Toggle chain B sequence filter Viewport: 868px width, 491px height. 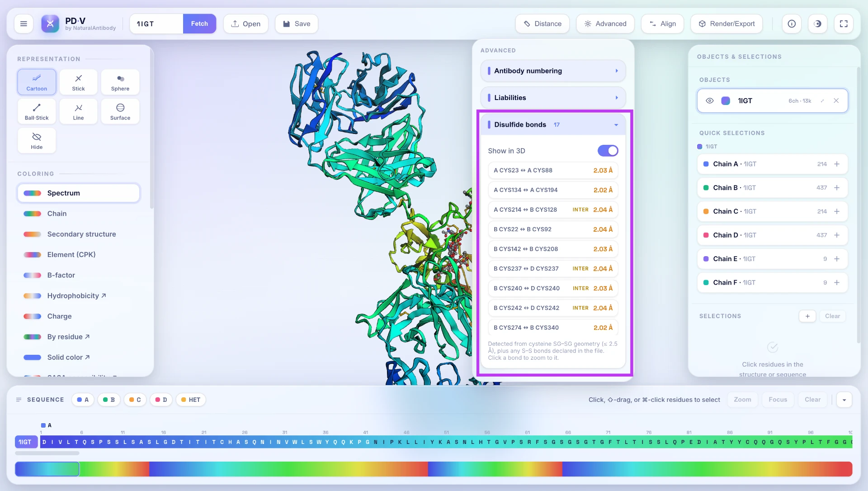point(109,400)
